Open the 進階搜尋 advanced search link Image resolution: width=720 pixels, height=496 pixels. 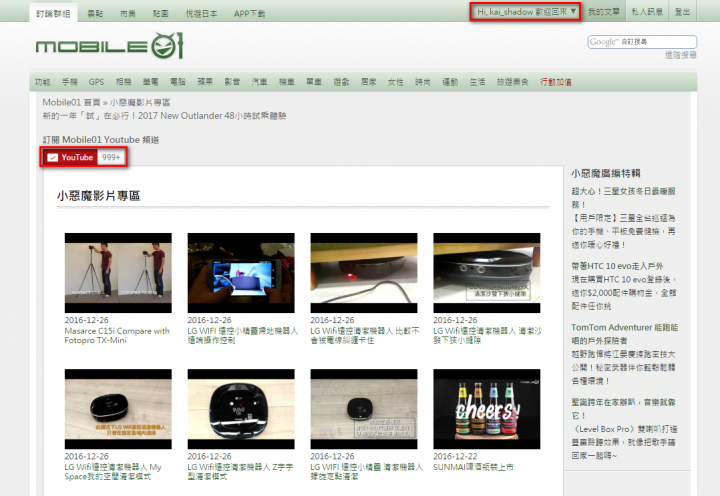(x=681, y=55)
